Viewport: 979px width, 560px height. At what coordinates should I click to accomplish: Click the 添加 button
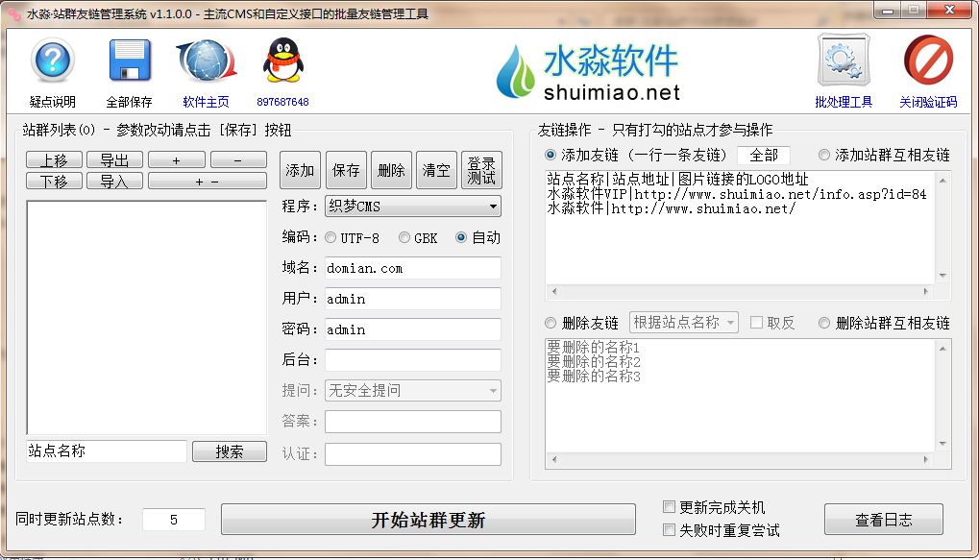point(300,170)
